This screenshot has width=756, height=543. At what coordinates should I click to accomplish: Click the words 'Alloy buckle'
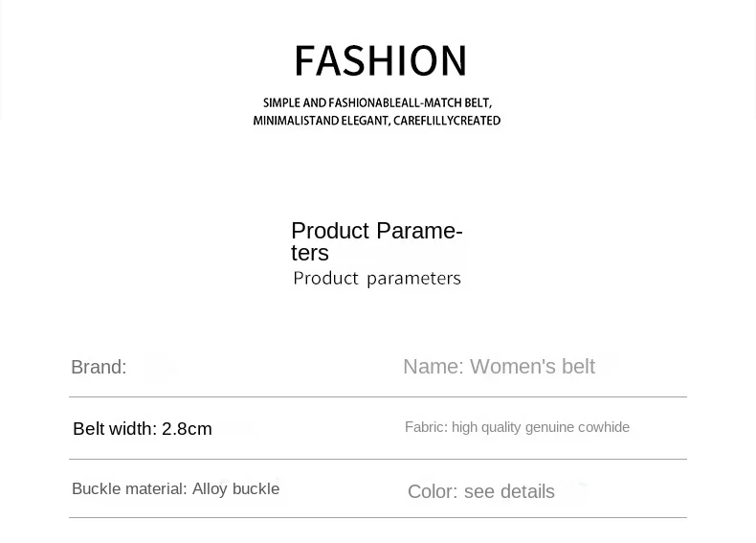click(x=235, y=489)
